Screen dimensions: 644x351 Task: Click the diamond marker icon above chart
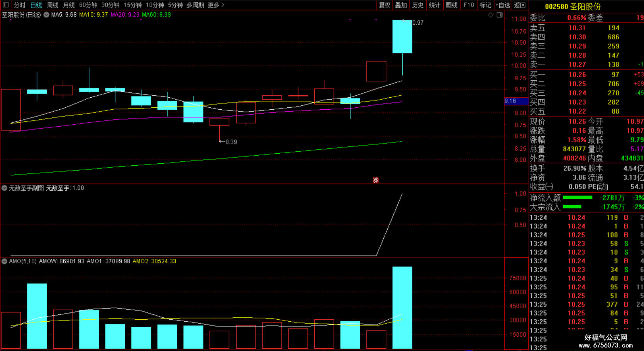[x=491, y=15]
